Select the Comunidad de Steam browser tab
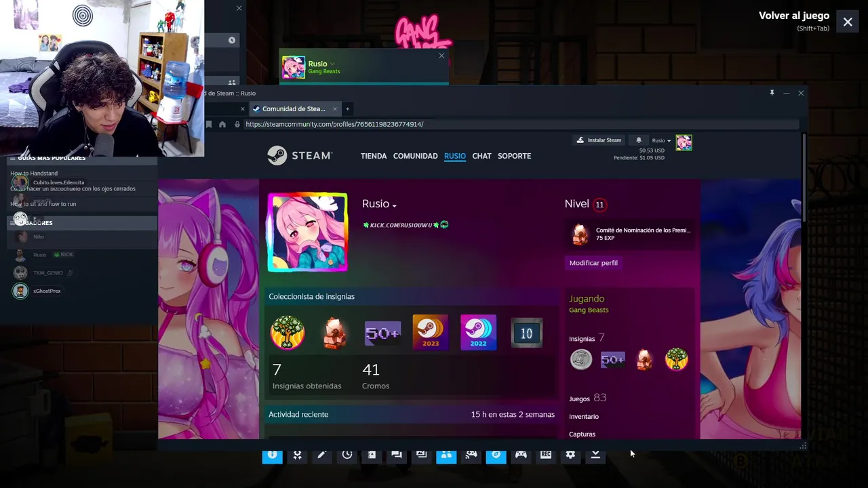Viewport: 868px width, 488px height. (x=293, y=108)
